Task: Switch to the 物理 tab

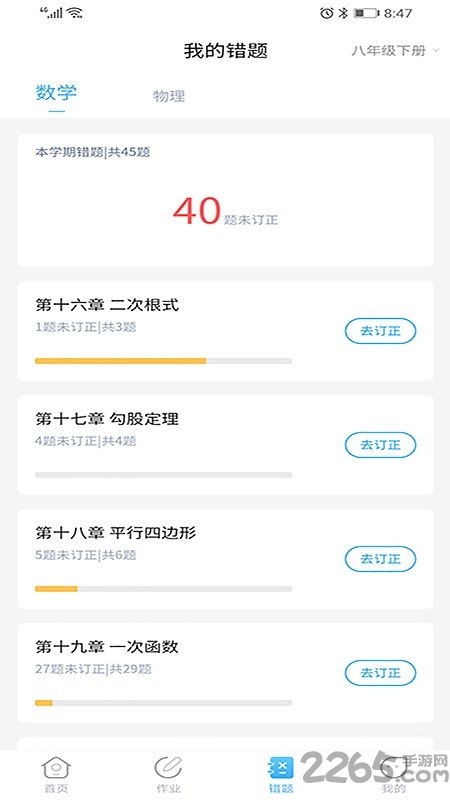Action: [x=169, y=95]
